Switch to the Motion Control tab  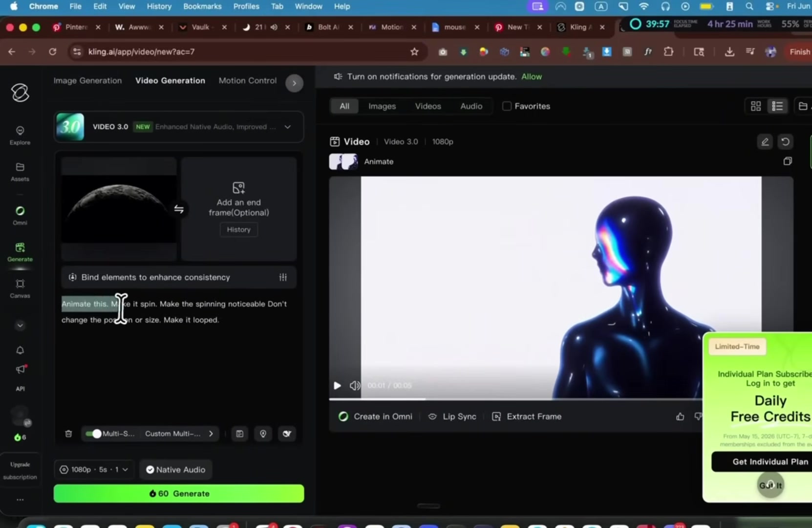(248, 81)
